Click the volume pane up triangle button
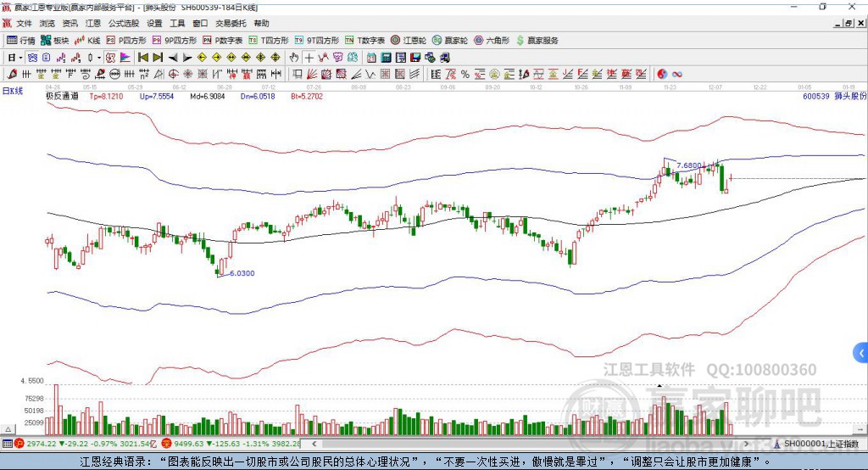 (8, 429)
